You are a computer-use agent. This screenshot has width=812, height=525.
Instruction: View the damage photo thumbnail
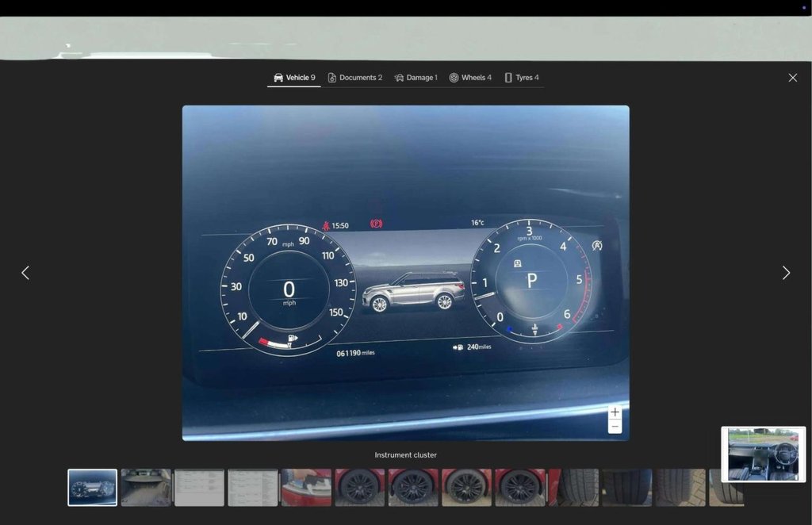pos(306,488)
